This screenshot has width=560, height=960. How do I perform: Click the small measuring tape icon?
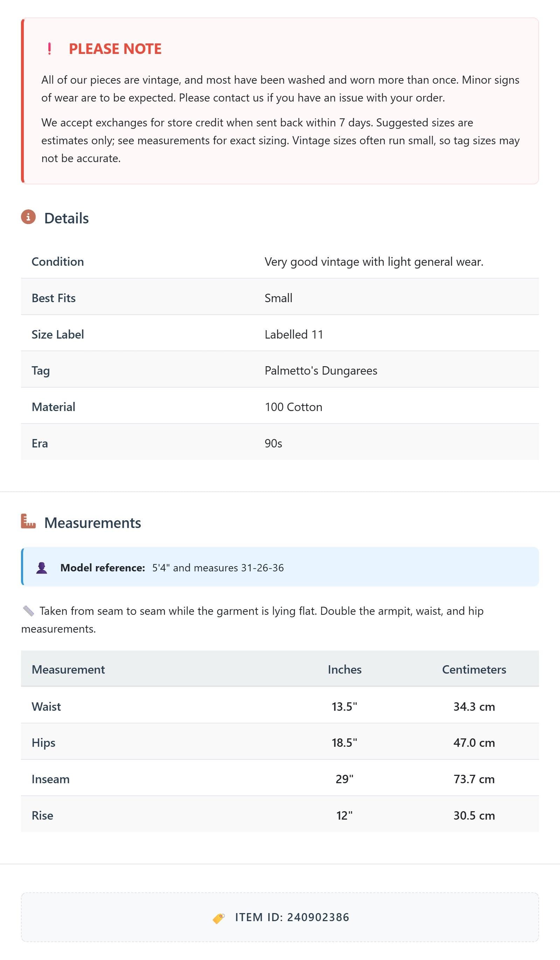click(x=28, y=611)
